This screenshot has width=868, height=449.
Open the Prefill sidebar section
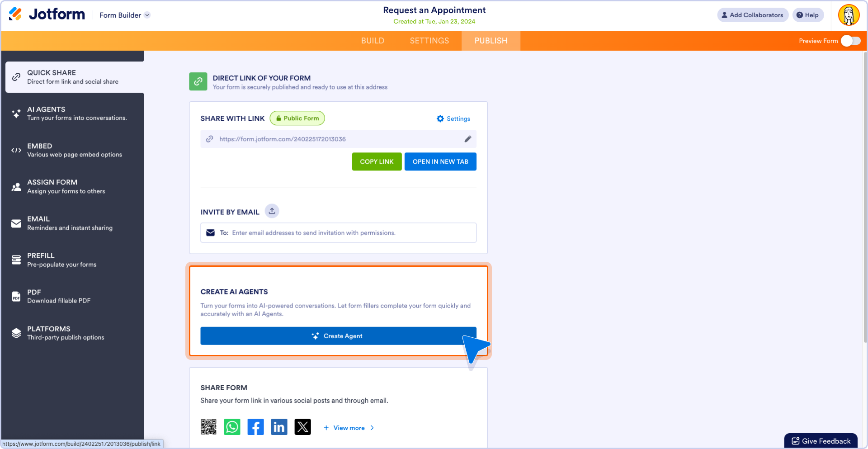[72, 260]
